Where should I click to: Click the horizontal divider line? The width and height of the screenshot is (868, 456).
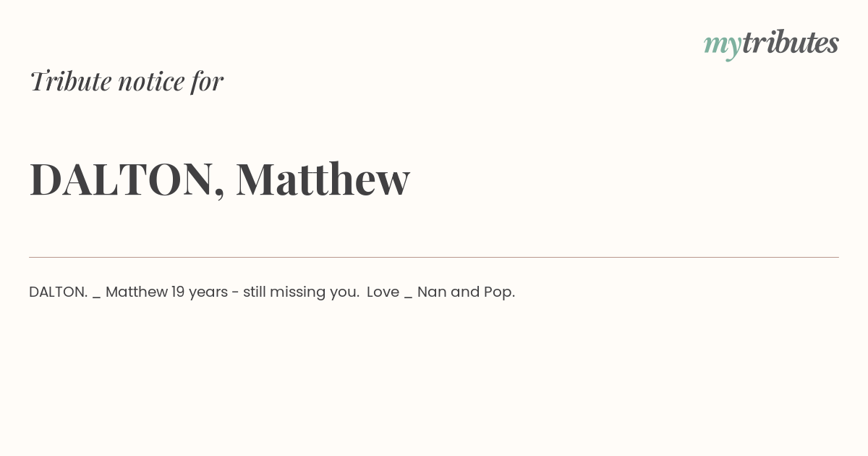[434, 257]
